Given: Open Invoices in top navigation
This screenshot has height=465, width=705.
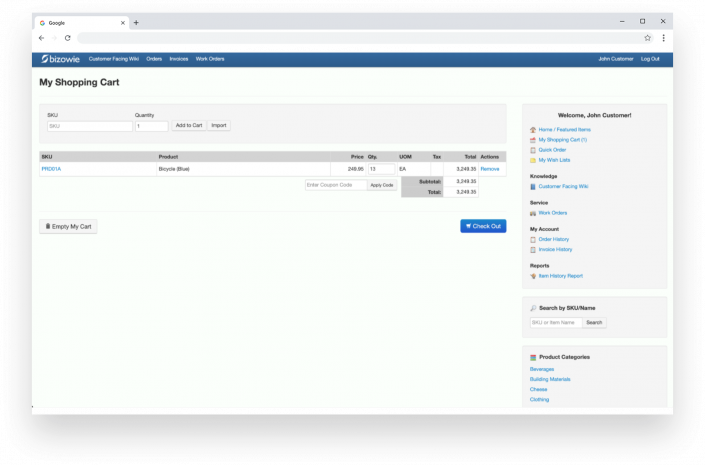Looking at the screenshot, I should [x=178, y=59].
